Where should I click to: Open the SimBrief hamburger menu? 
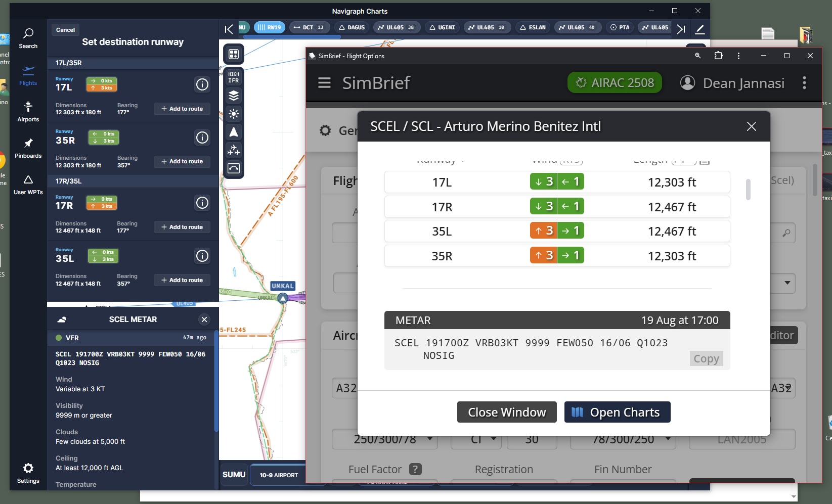click(x=324, y=83)
